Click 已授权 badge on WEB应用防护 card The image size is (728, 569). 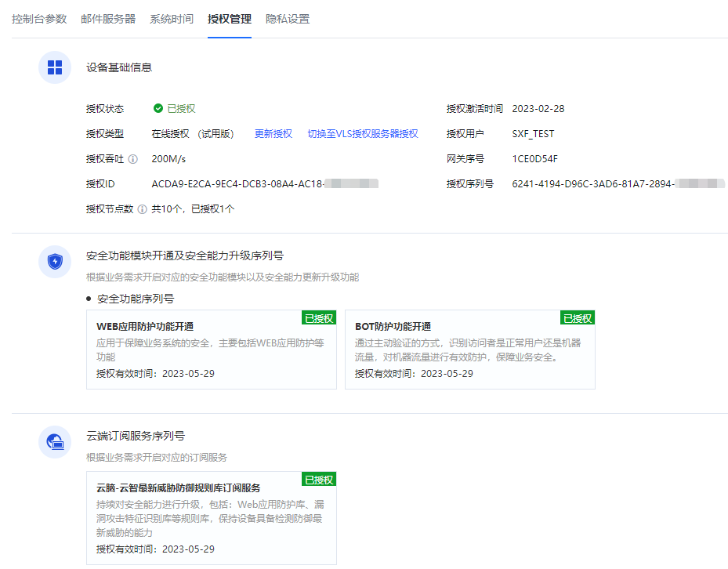pyautogui.click(x=319, y=318)
